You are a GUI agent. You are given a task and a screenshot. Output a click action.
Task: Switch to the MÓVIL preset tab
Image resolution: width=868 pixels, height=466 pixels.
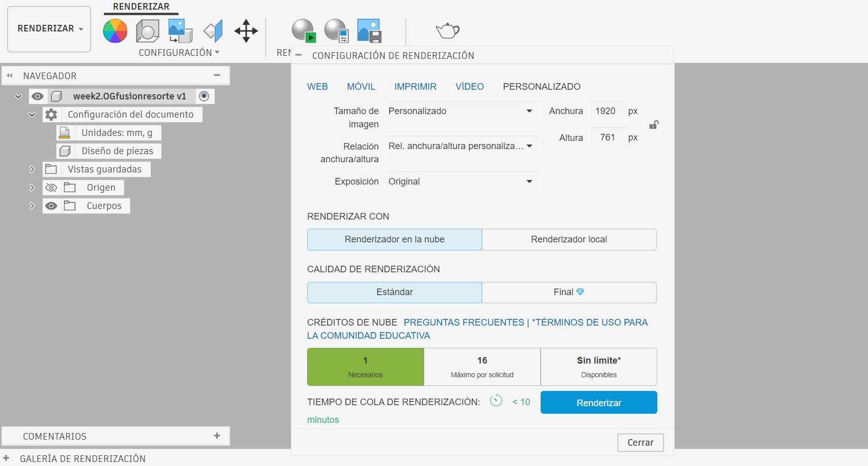[x=361, y=87]
